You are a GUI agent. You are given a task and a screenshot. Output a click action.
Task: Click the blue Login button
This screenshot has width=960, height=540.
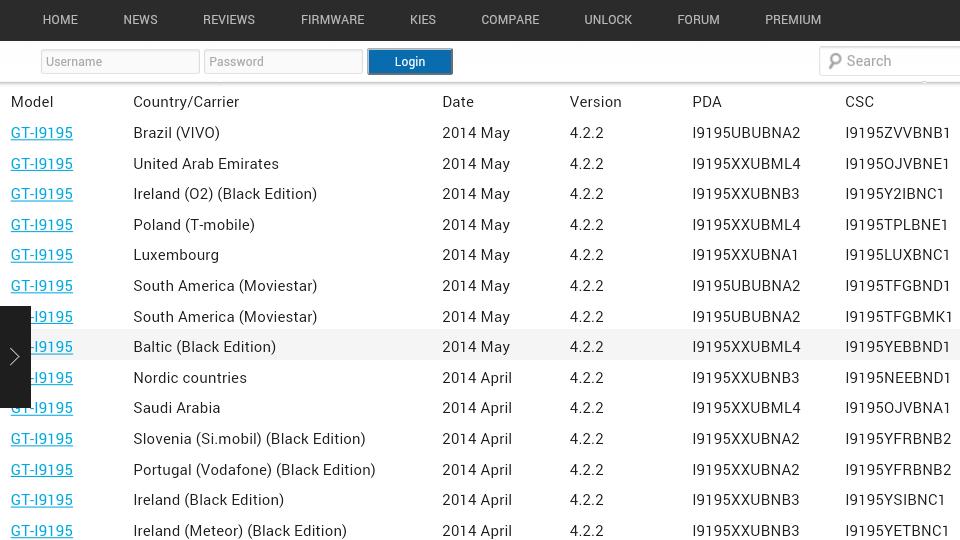(x=410, y=61)
